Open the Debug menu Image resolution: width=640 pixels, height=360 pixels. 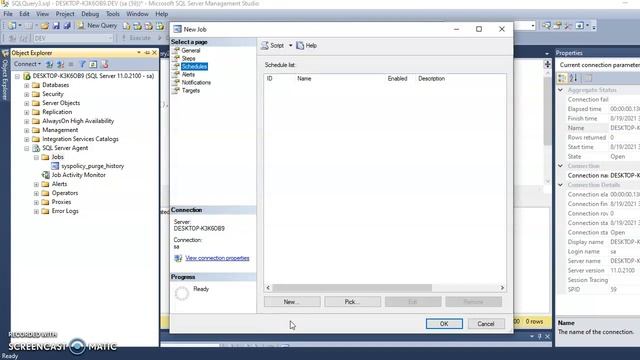pos(90,14)
